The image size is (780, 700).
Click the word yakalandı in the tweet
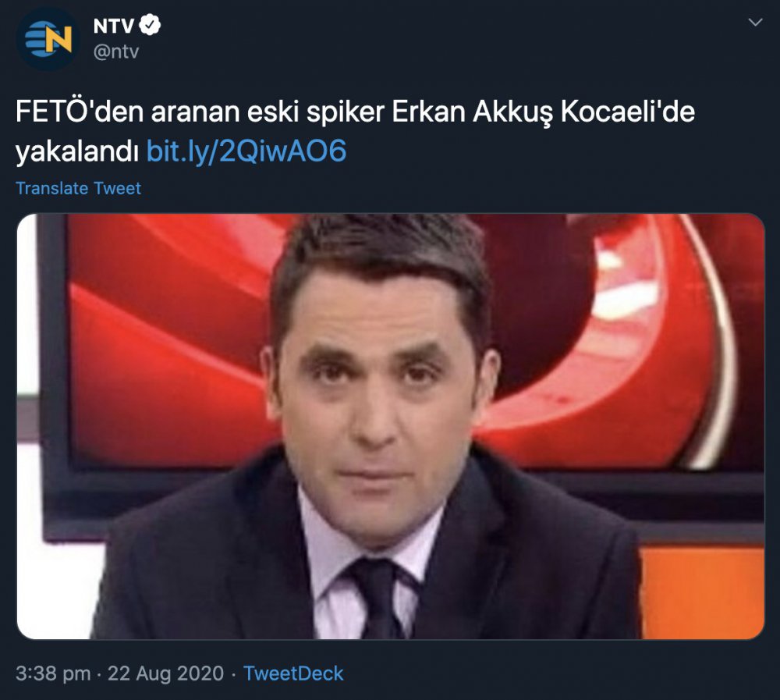coord(77,152)
